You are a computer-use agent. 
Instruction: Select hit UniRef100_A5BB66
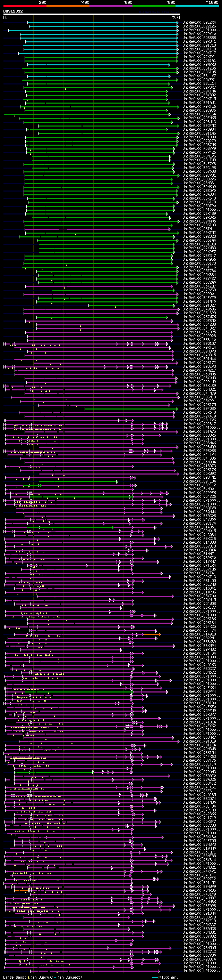click(199, 38)
